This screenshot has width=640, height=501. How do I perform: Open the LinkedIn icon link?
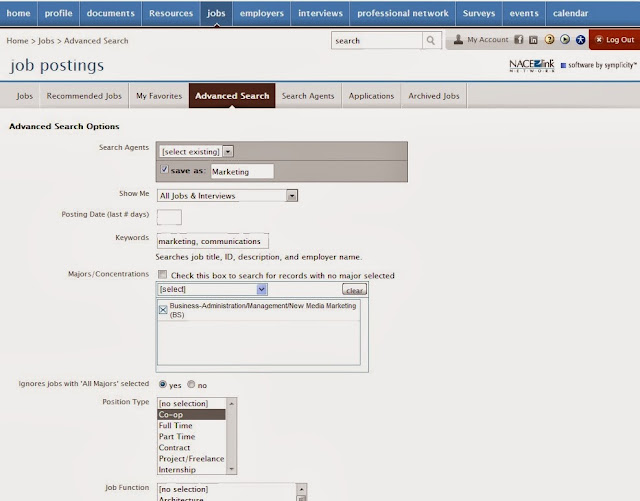click(533, 40)
